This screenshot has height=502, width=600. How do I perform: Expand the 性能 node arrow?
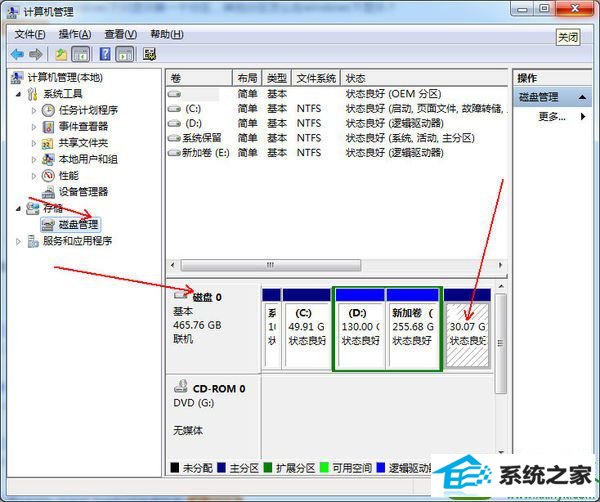click(34, 176)
